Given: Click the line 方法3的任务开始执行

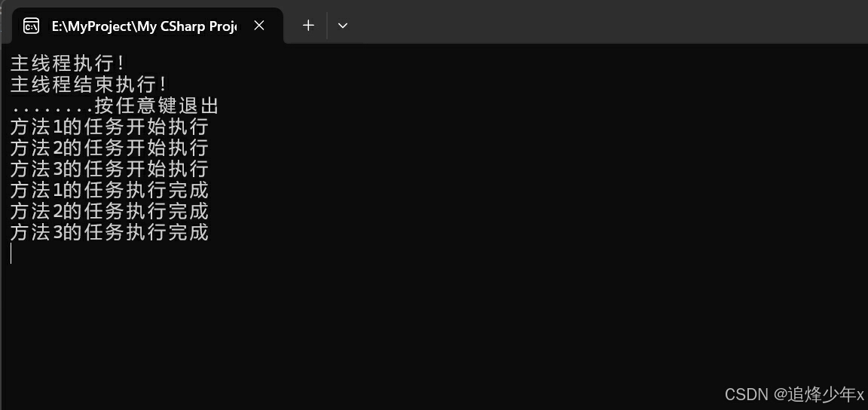Looking at the screenshot, I should point(109,169).
